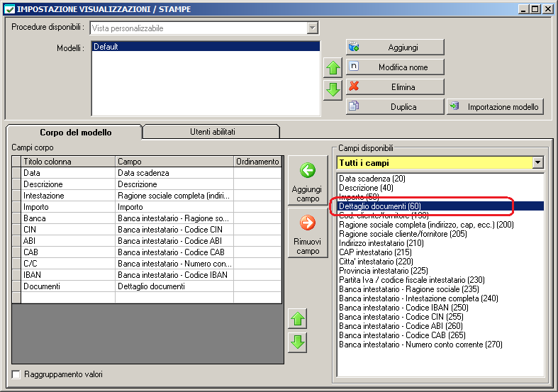
Task: Move field down with green arrow under Rimuovi campo
Action: tap(298, 342)
